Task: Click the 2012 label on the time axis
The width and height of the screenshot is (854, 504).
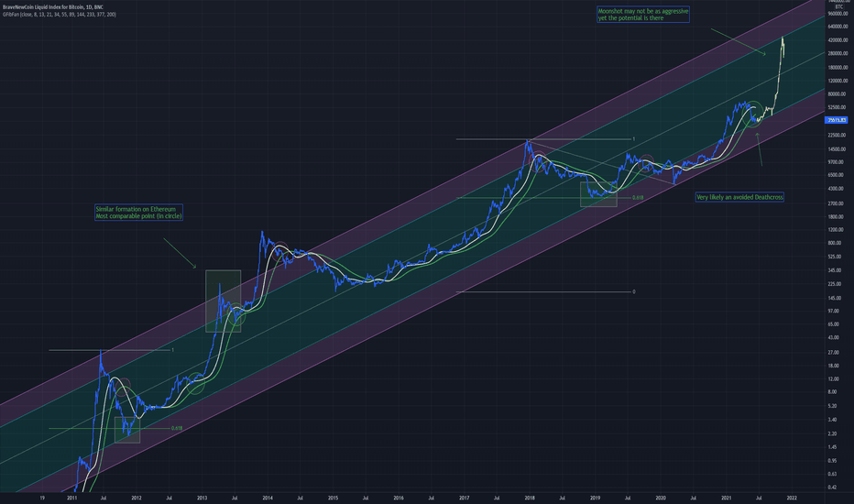Action: click(x=137, y=498)
